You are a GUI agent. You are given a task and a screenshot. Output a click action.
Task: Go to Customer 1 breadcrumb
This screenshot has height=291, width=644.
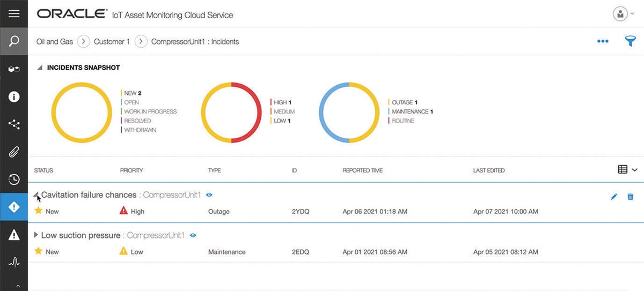click(112, 41)
